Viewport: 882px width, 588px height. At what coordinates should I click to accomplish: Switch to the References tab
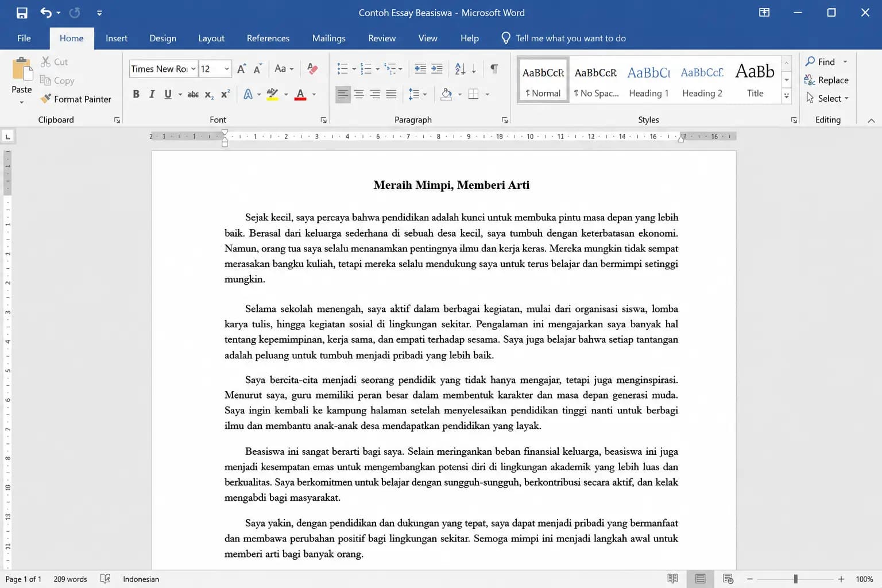pos(268,38)
